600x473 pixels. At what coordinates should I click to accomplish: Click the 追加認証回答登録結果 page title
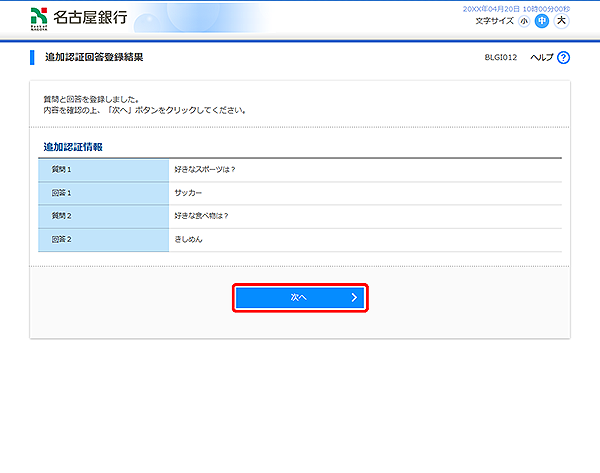[94, 58]
